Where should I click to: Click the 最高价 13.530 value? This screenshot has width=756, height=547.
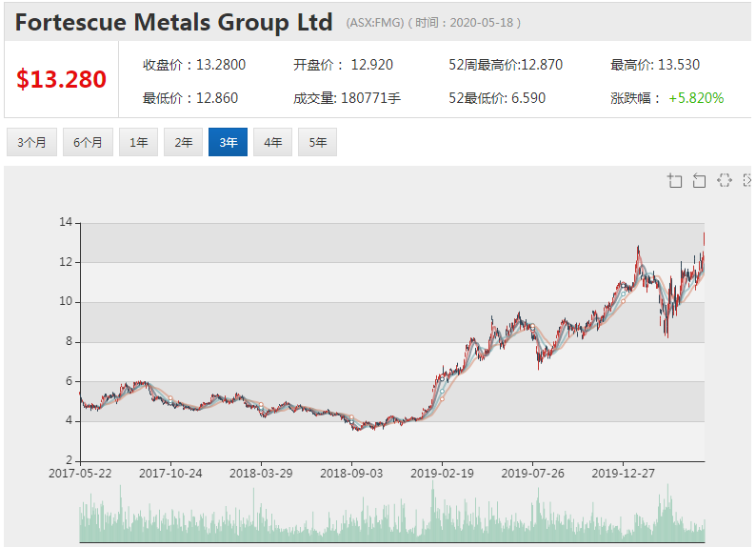coord(679,65)
